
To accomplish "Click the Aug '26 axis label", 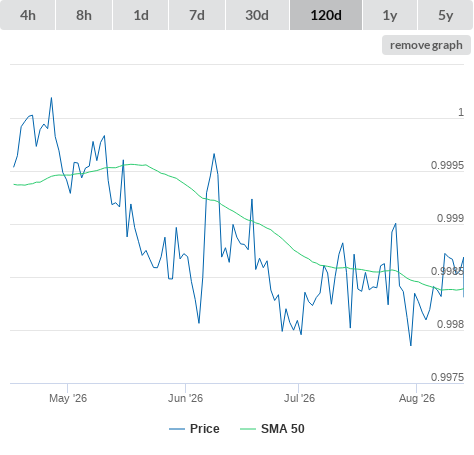I will pyautogui.click(x=417, y=398).
